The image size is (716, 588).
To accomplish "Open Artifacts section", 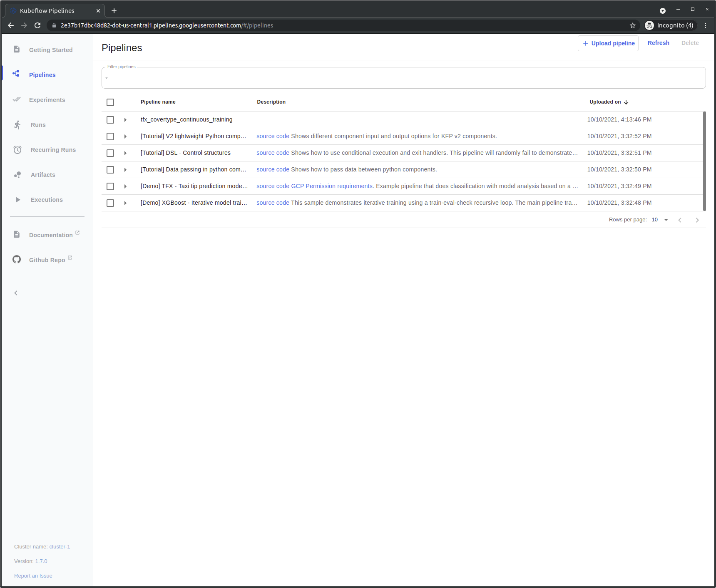I will (x=43, y=175).
